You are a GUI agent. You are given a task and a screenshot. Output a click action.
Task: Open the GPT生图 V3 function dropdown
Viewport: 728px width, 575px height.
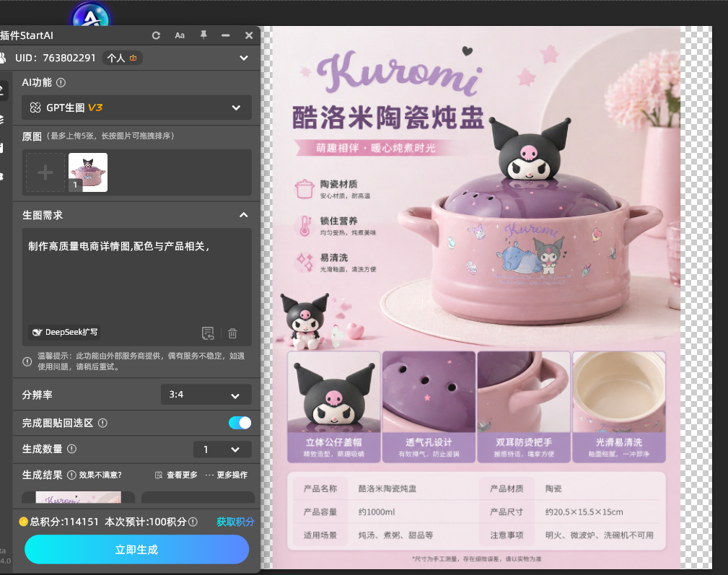pyautogui.click(x=137, y=107)
